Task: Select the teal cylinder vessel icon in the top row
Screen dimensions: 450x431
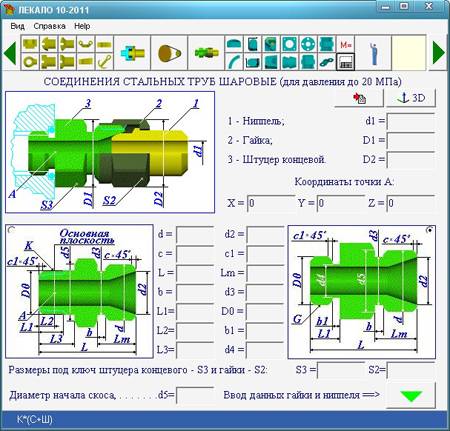Action: click(x=253, y=44)
